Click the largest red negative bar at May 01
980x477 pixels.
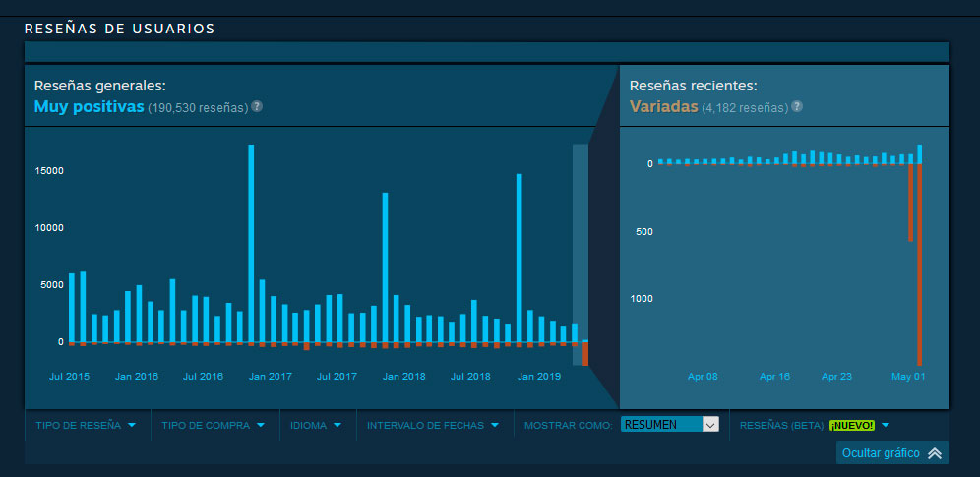pyautogui.click(x=920, y=264)
